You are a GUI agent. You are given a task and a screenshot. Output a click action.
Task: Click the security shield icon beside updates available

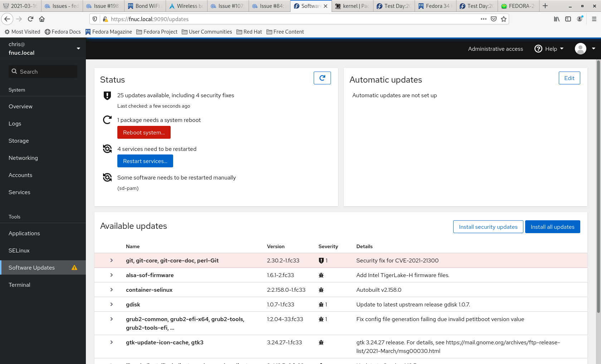(x=107, y=95)
